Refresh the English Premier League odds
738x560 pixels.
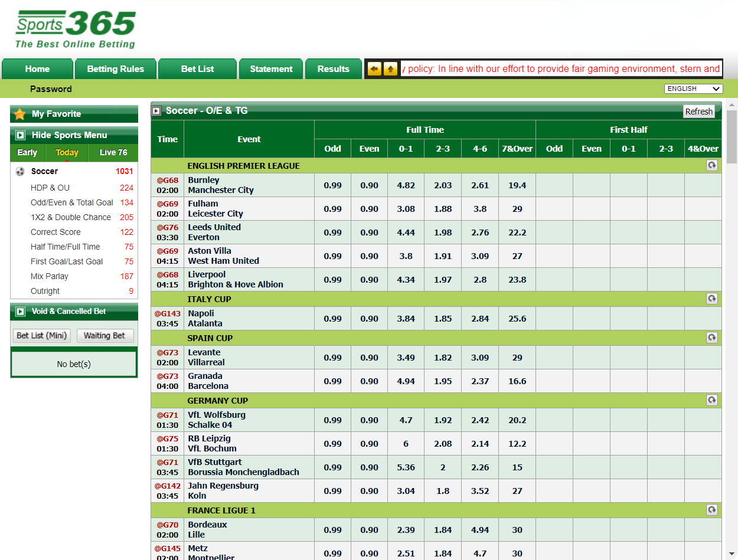[711, 166]
